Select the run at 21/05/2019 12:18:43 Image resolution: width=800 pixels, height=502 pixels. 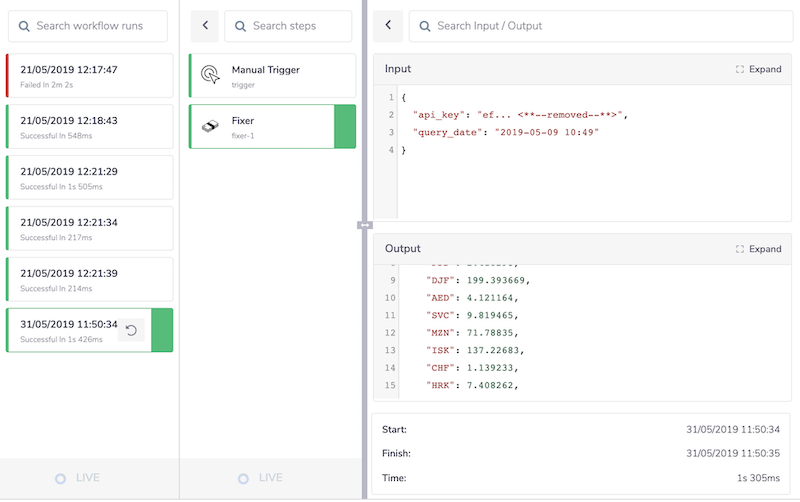pyautogui.click(x=89, y=126)
